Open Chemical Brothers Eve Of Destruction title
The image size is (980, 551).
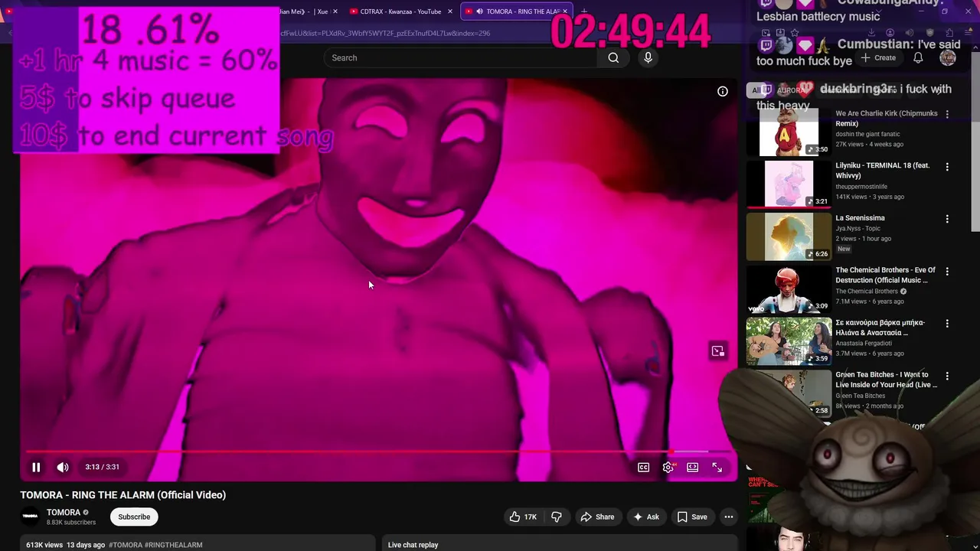point(885,275)
